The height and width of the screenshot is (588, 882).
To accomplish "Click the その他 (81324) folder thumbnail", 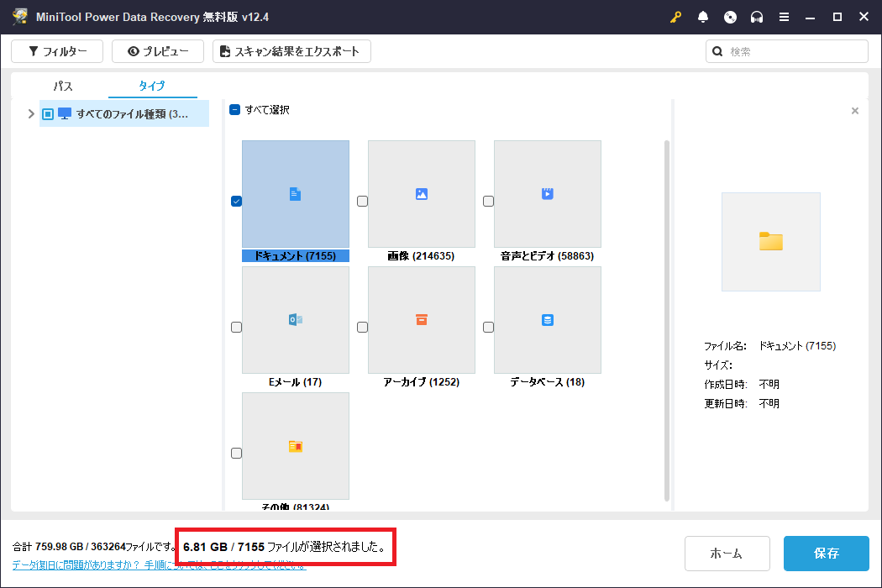I will 296,446.
